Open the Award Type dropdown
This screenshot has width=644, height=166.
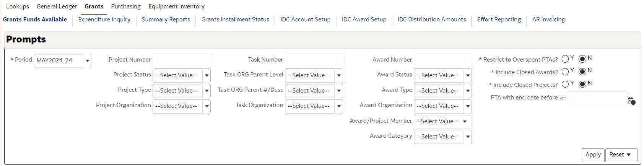468,91
